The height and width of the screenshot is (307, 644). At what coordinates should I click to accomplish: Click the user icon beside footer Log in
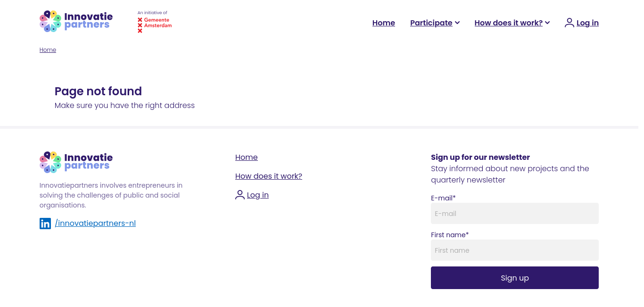[240, 195]
